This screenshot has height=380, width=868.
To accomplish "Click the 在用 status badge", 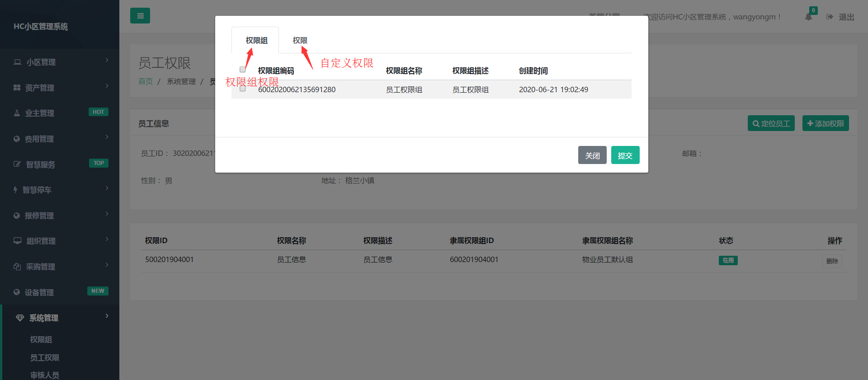I will point(728,260).
